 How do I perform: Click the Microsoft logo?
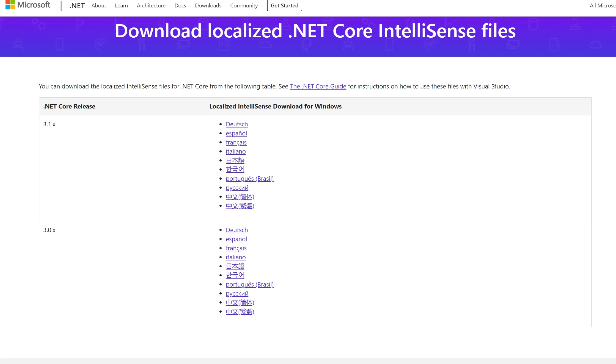click(x=27, y=5)
